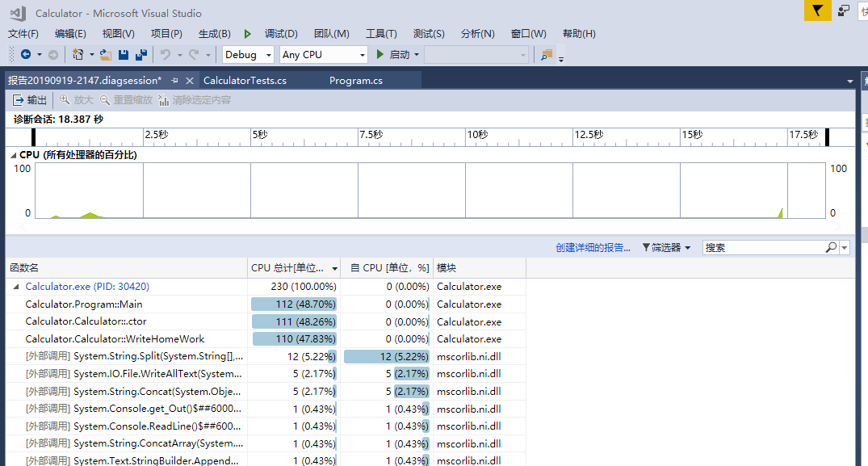The width and height of the screenshot is (868, 466).
Task: Click the 放大 zoom in magnifier icon
Action: point(65,99)
